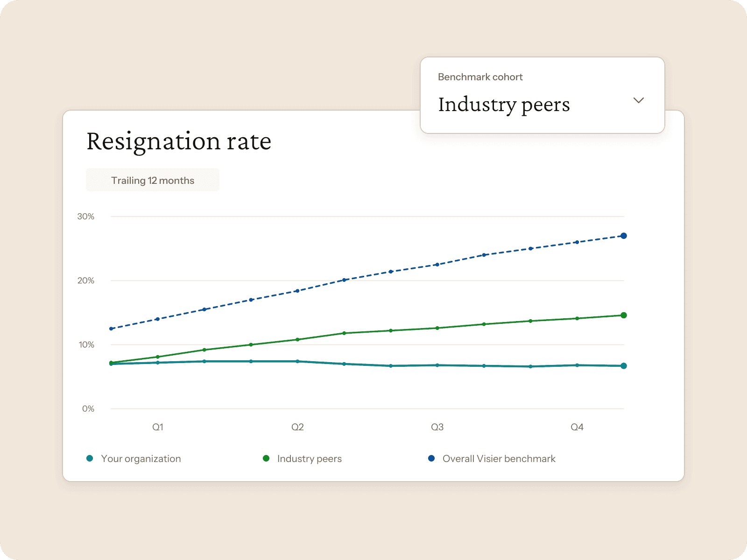Viewport: 747px width, 560px height.
Task: Select the Industry peers line endpoint marker
Action: (x=623, y=315)
